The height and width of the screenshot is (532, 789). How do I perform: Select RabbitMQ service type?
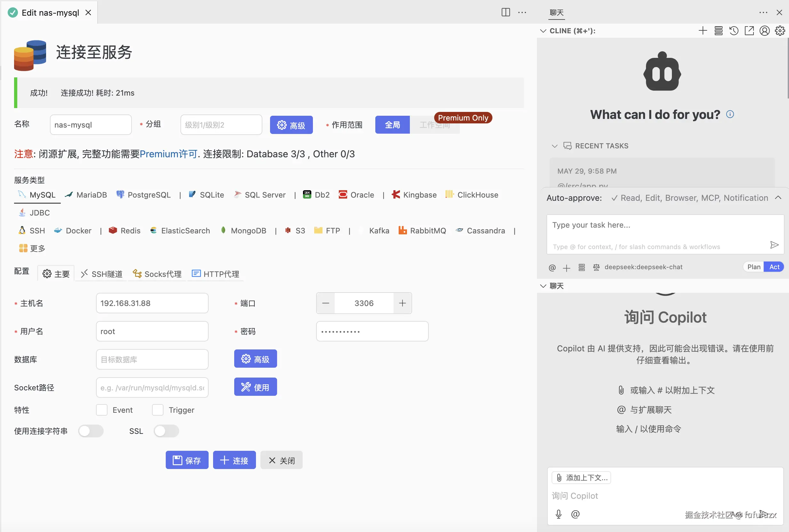(422, 231)
